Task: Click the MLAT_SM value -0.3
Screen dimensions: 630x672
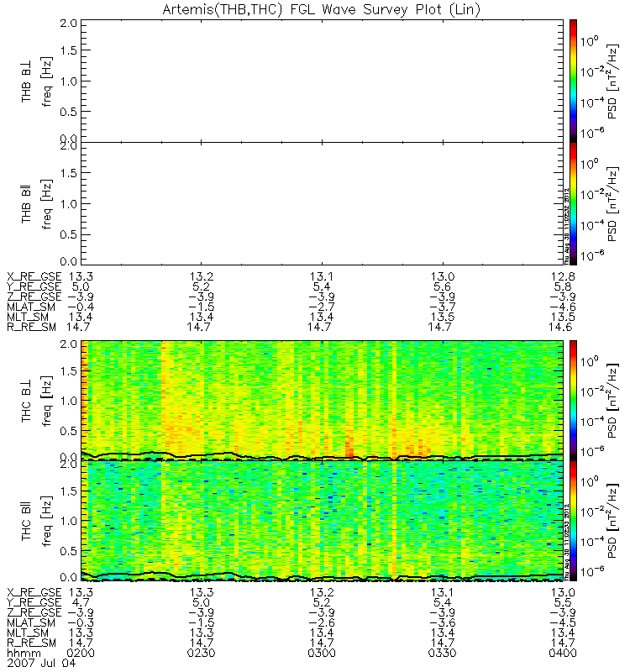Action: point(80,622)
